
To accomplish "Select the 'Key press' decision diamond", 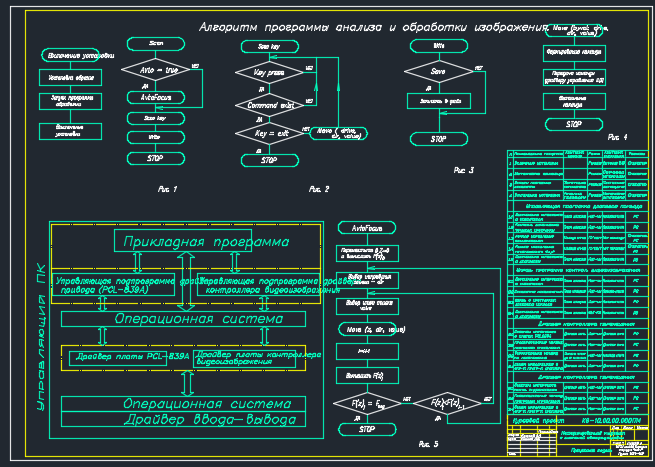I will coord(268,73).
